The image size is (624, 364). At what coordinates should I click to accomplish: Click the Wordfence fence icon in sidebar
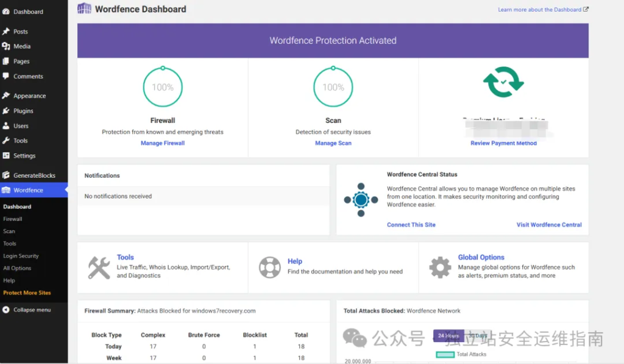coord(5,190)
